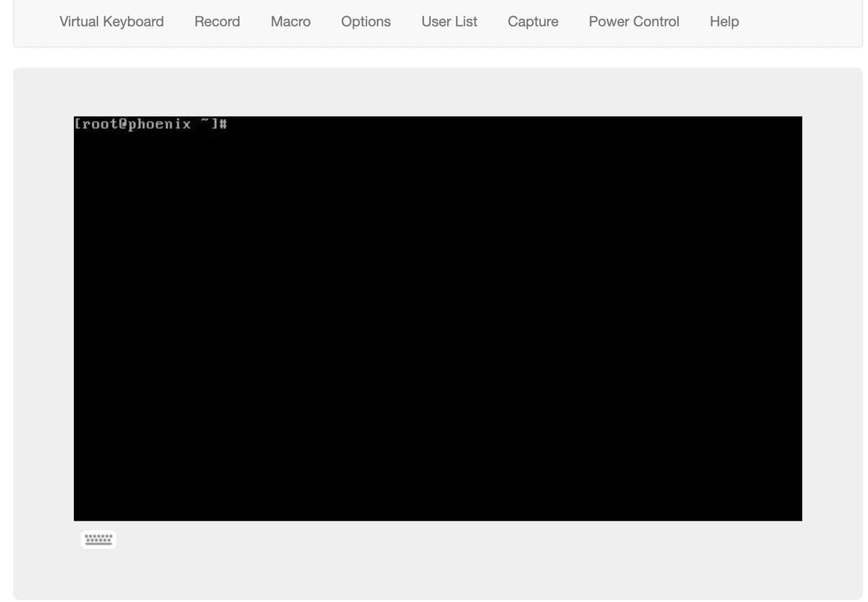Viewport: 868px width, 602px height.
Task: Open the User List menu
Action: [x=449, y=22]
